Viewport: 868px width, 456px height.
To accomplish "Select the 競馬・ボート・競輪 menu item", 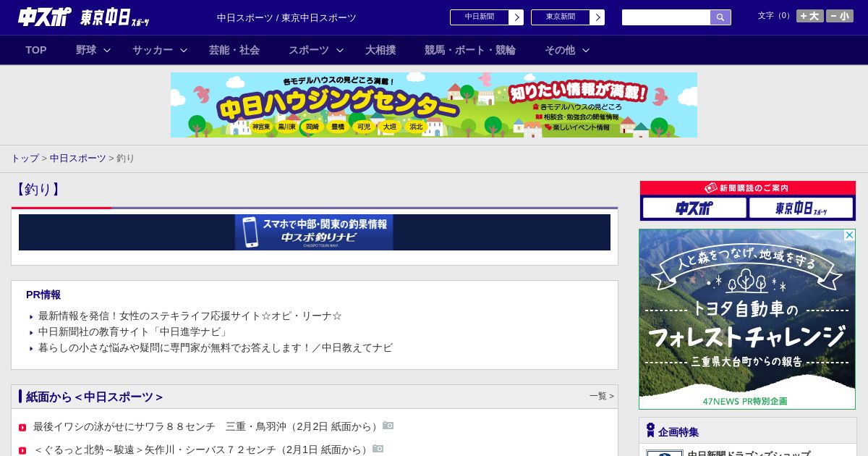I will 470,50.
